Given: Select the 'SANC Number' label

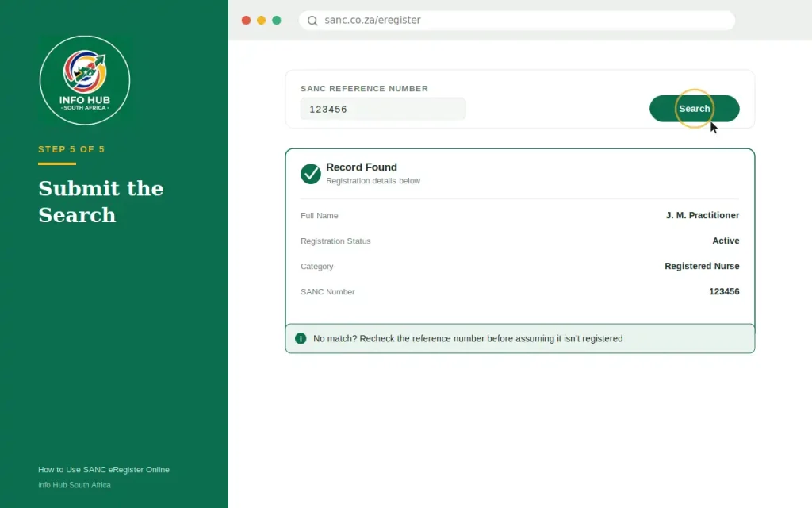Looking at the screenshot, I should 327,292.
